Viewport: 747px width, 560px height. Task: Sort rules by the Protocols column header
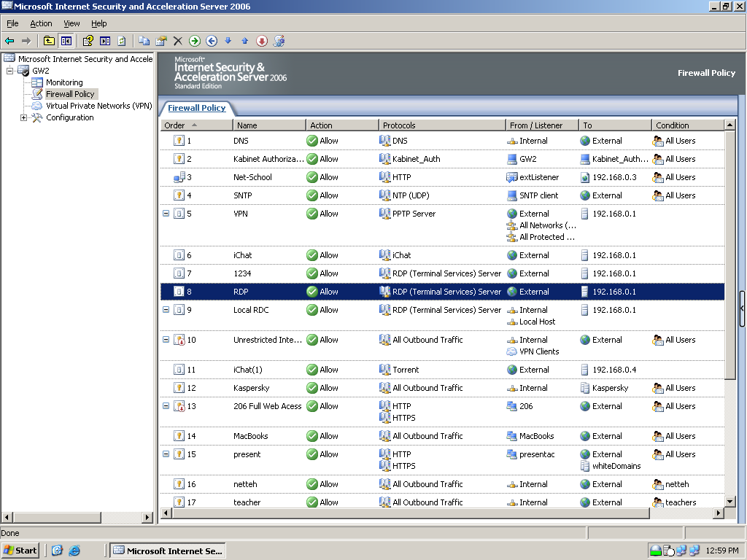pos(441,125)
